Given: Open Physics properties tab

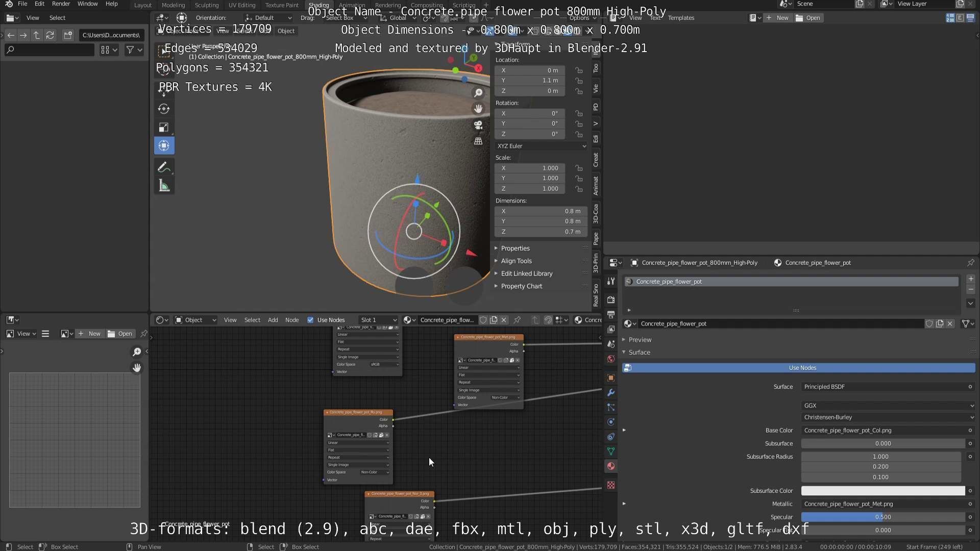Looking at the screenshot, I should [611, 422].
